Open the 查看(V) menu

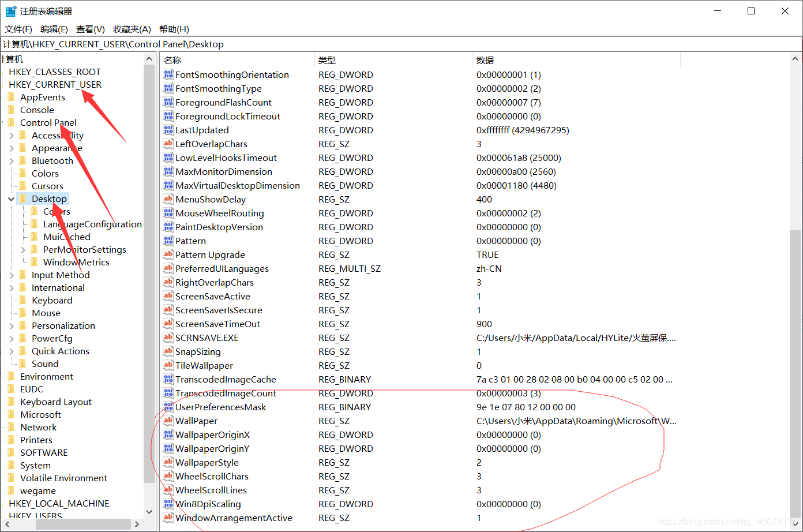[x=91, y=29]
